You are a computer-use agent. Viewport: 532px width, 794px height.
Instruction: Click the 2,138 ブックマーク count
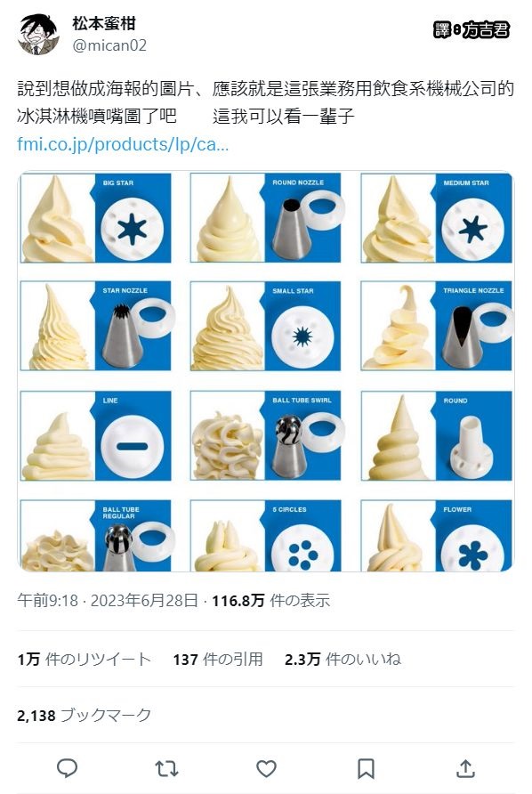[x=84, y=715]
